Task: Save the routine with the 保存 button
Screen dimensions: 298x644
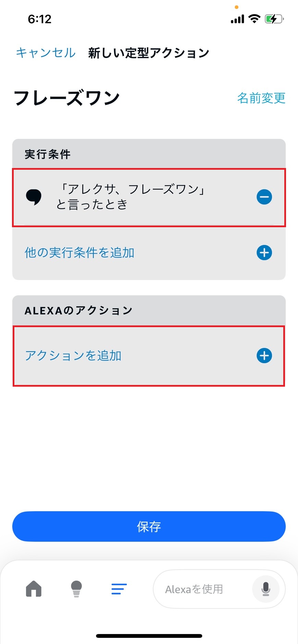Action: tap(149, 527)
